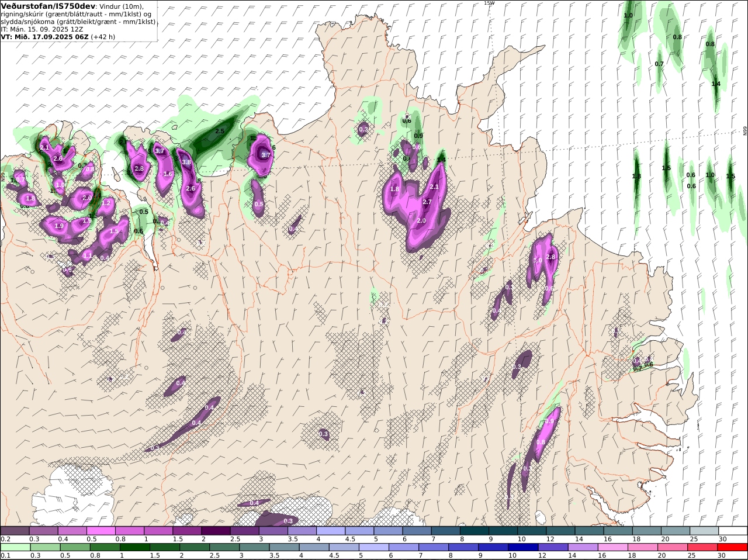Viewport: 748px width, 560px height.
Task: Click the 1.4 rain value over the sea
Action: 716,84
